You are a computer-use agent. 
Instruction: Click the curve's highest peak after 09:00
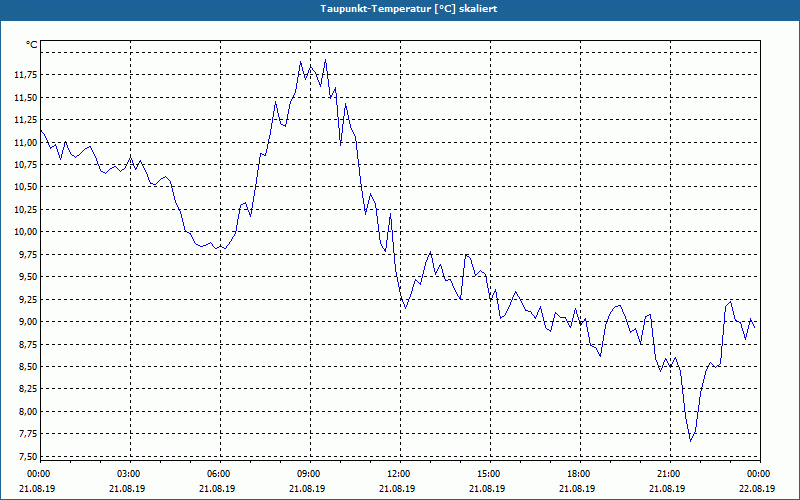325,60
